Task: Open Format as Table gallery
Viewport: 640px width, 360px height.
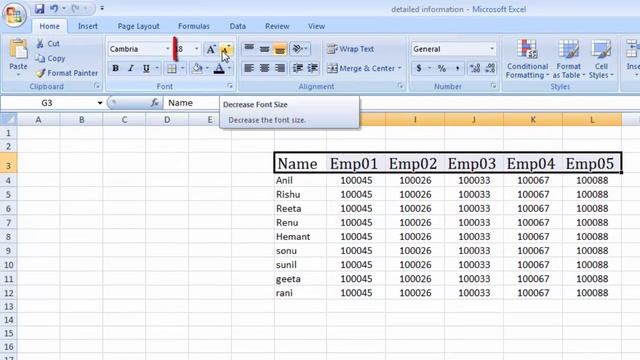Action: click(x=569, y=59)
